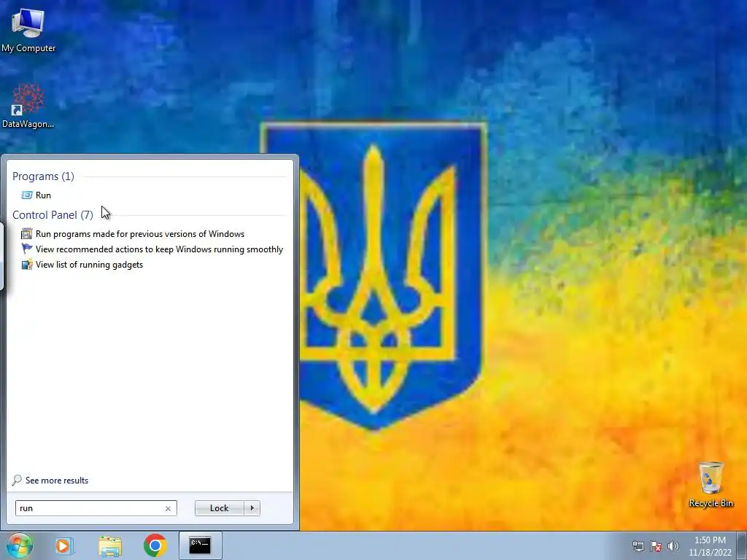This screenshot has width=747, height=560.
Task: Click the Control Panel (7) group header
Action: pos(53,215)
